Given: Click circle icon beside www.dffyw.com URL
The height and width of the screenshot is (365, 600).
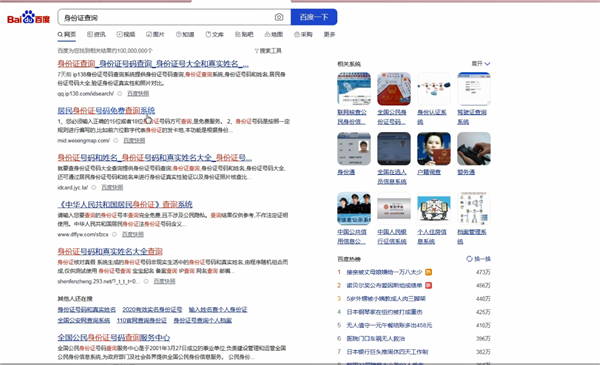Looking at the screenshot, I should point(114,234).
